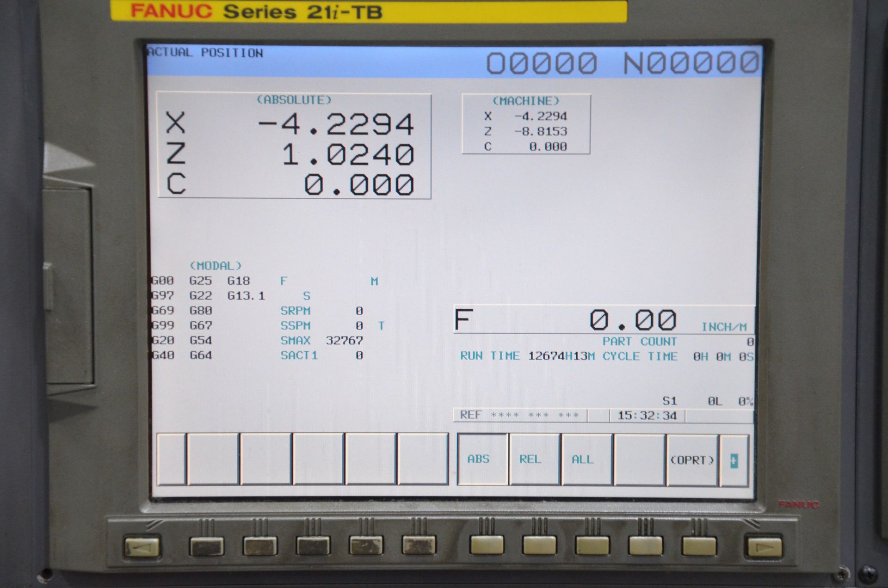Screen dimensions: 888x588
Task: Click the S1 spindle load indicator
Action: coord(669,401)
